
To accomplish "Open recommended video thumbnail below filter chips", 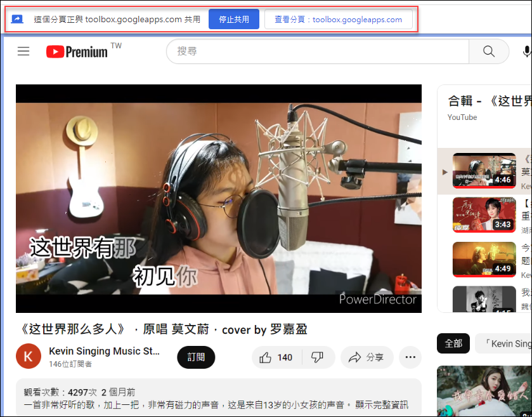I will click(x=484, y=391).
